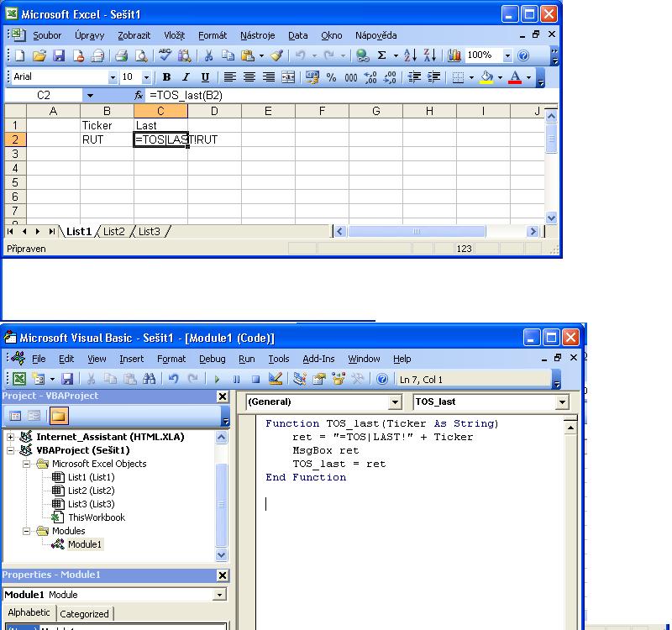Switch to the Categorized properties tab
This screenshot has width=672, height=630.
click(84, 614)
